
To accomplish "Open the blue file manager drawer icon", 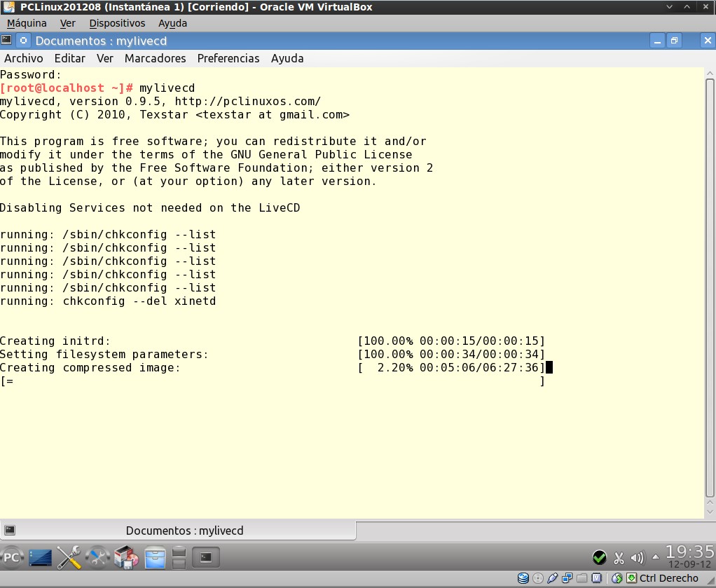I will (155, 558).
